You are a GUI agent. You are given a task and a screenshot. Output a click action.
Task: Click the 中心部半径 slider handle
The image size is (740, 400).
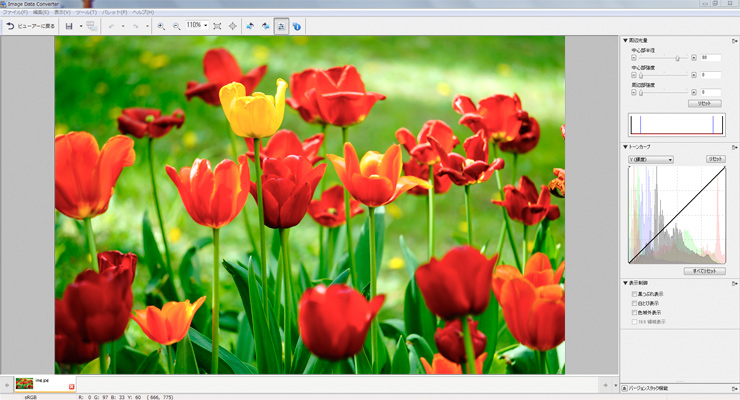point(678,58)
